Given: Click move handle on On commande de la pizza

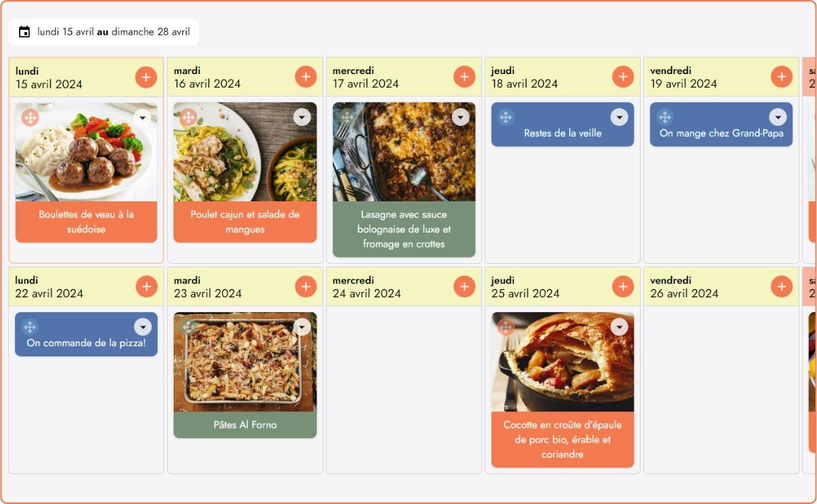Looking at the screenshot, I should 30,327.
